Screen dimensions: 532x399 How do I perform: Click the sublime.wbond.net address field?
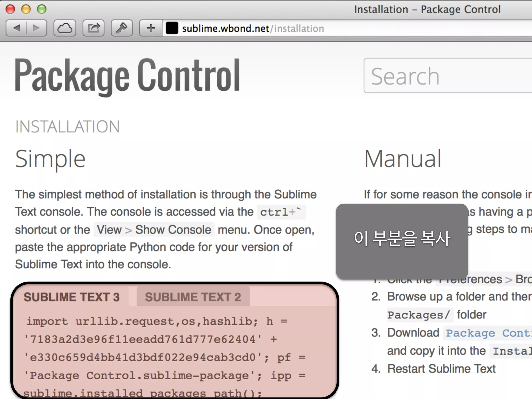click(x=347, y=28)
